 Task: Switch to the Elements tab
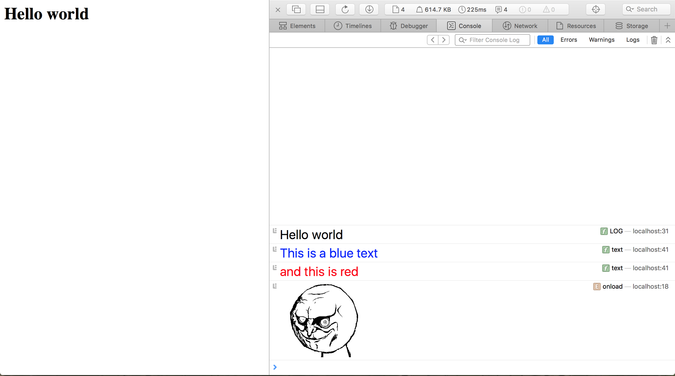[x=297, y=26]
